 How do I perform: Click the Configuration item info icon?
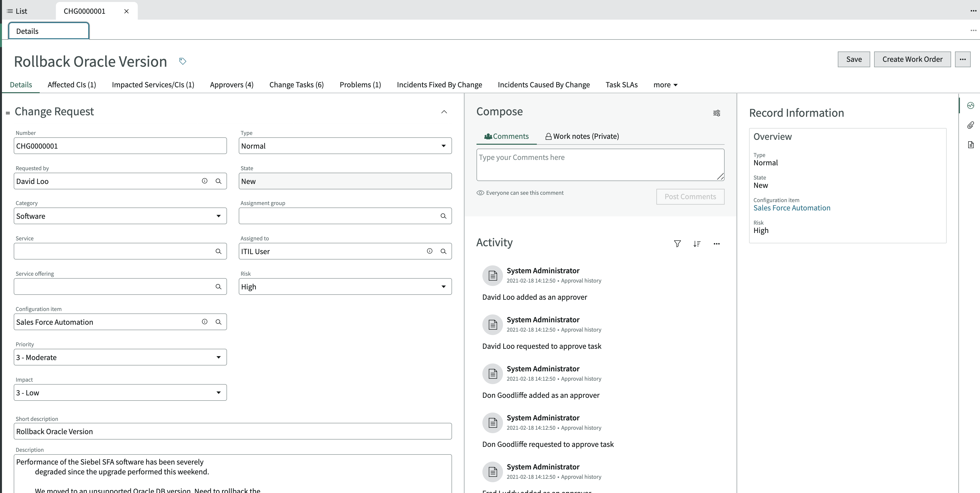(205, 322)
